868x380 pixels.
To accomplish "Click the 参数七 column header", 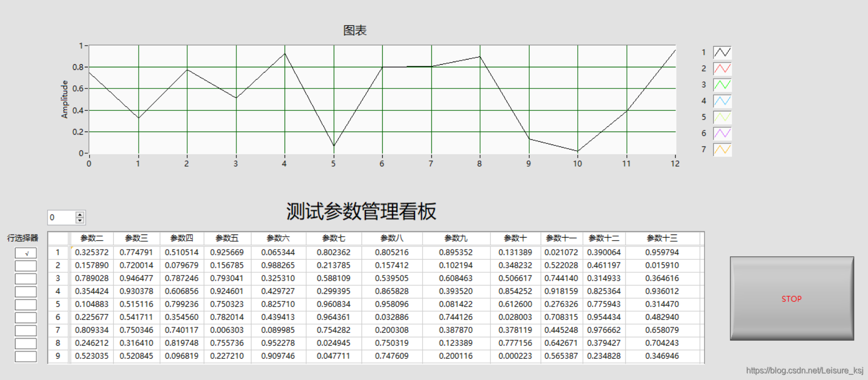I will pos(334,238).
